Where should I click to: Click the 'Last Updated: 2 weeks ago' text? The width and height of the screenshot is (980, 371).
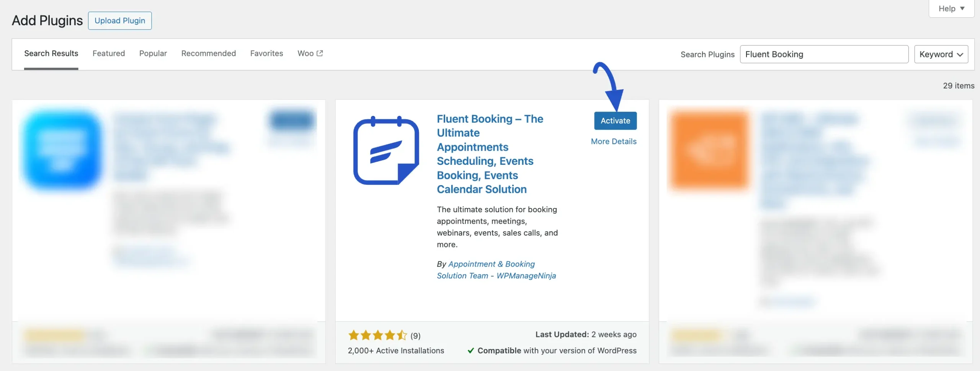click(x=586, y=335)
